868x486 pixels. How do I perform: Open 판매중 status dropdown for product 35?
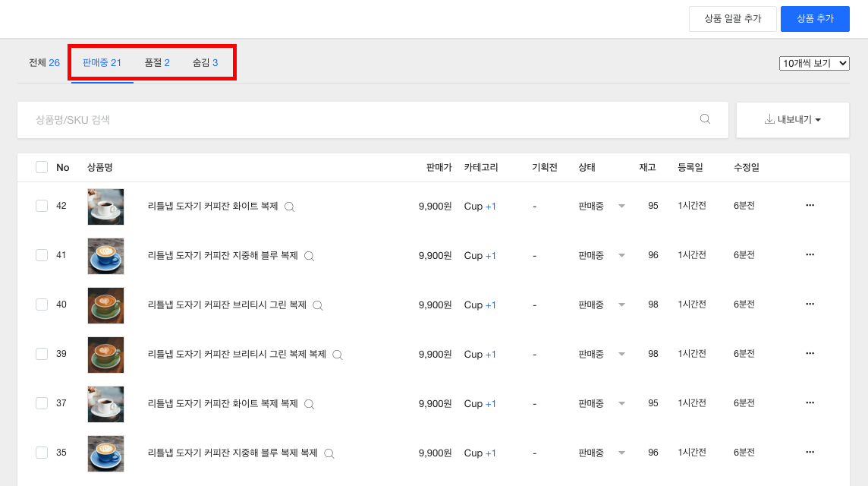pyautogui.click(x=602, y=452)
